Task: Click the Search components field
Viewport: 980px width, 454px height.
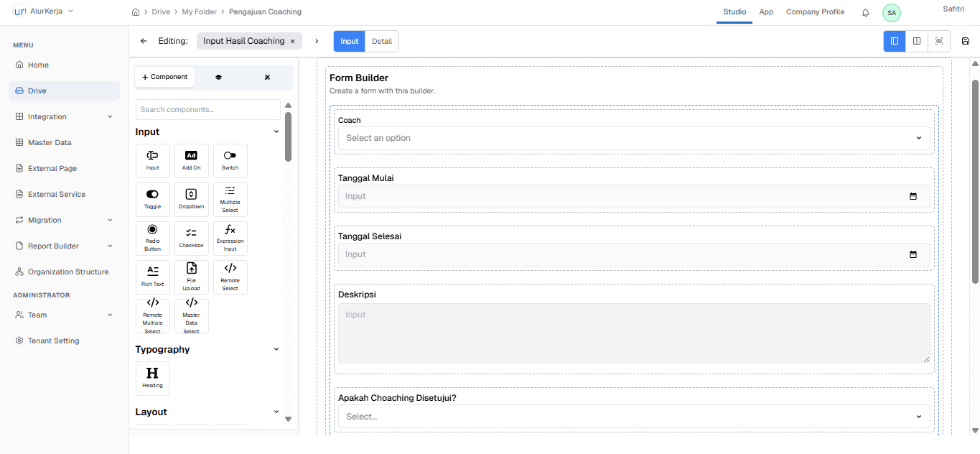Action: point(207,109)
